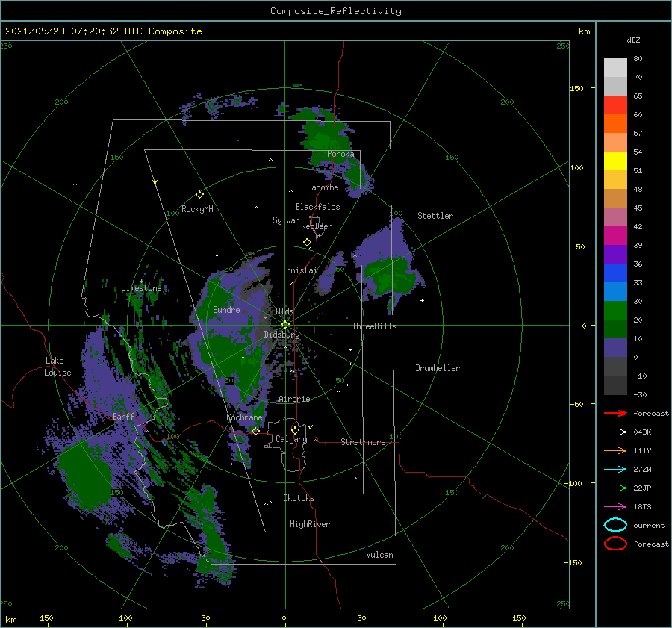Click the orange 111V arrow icon
672x628 pixels.
[615, 450]
